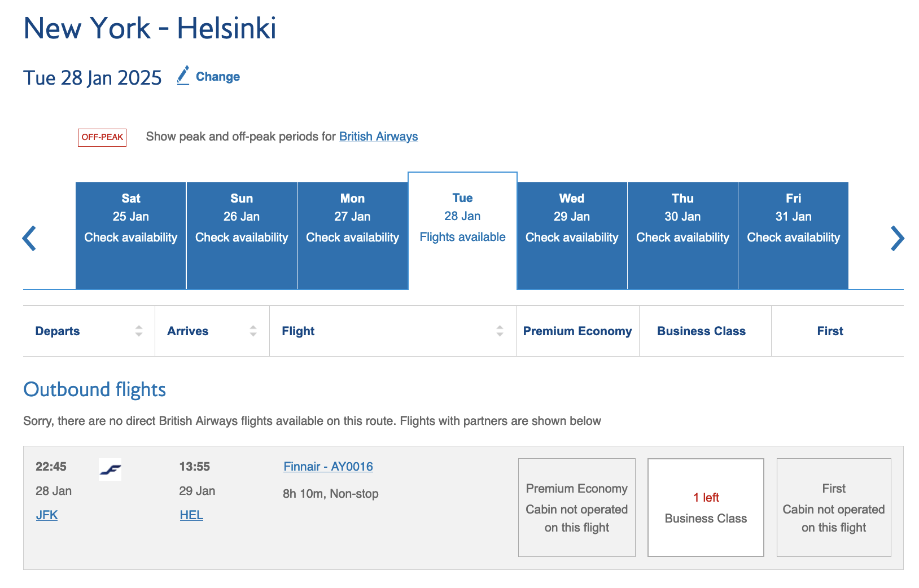This screenshot has height=588, width=919.
Task: Click the sort arrows on Arrives column
Action: point(252,331)
